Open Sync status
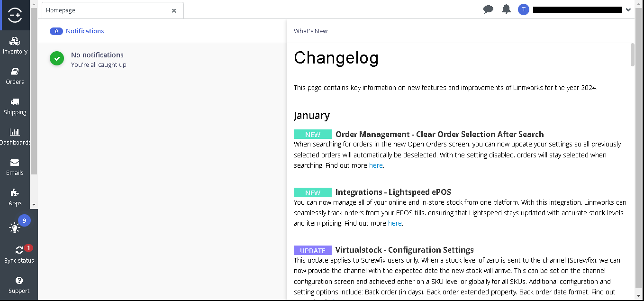Screen dimensions: 644x301 [19, 255]
